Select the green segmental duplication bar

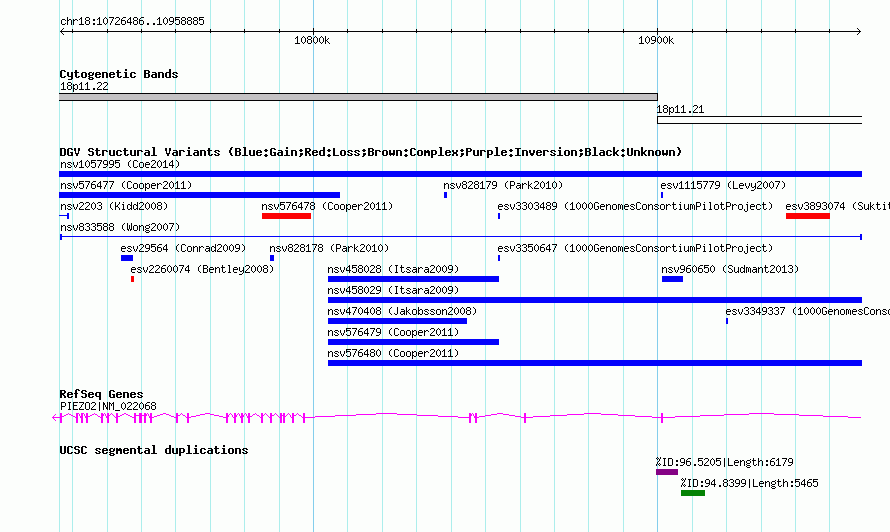[x=693, y=493]
